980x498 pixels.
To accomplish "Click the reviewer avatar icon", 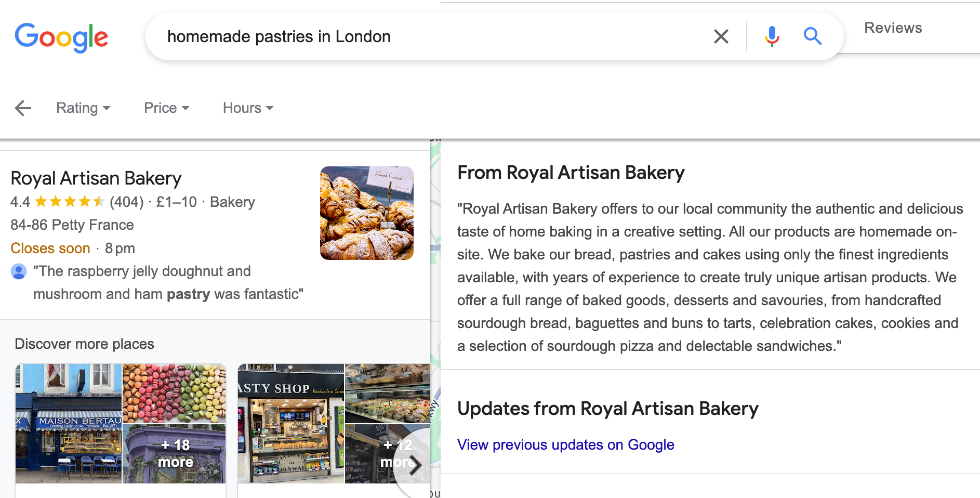I will click(19, 271).
